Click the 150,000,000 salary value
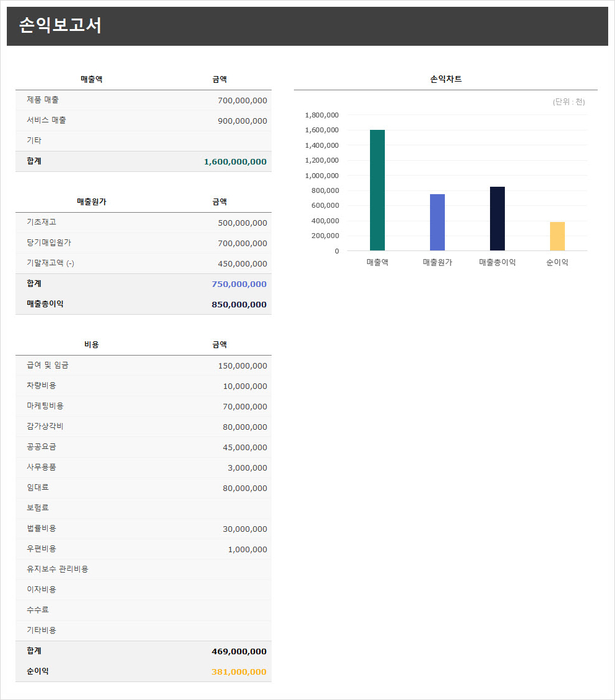This screenshot has width=615, height=700. (242, 365)
